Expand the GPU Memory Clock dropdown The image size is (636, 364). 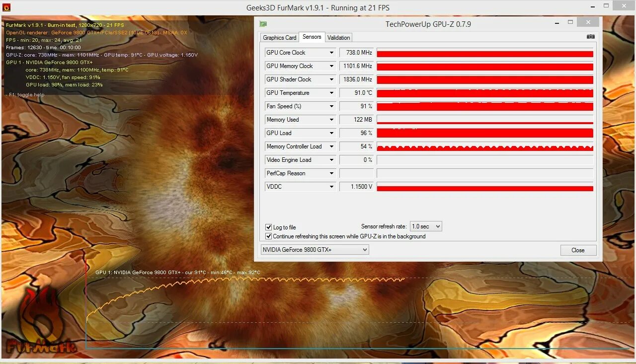tap(331, 66)
